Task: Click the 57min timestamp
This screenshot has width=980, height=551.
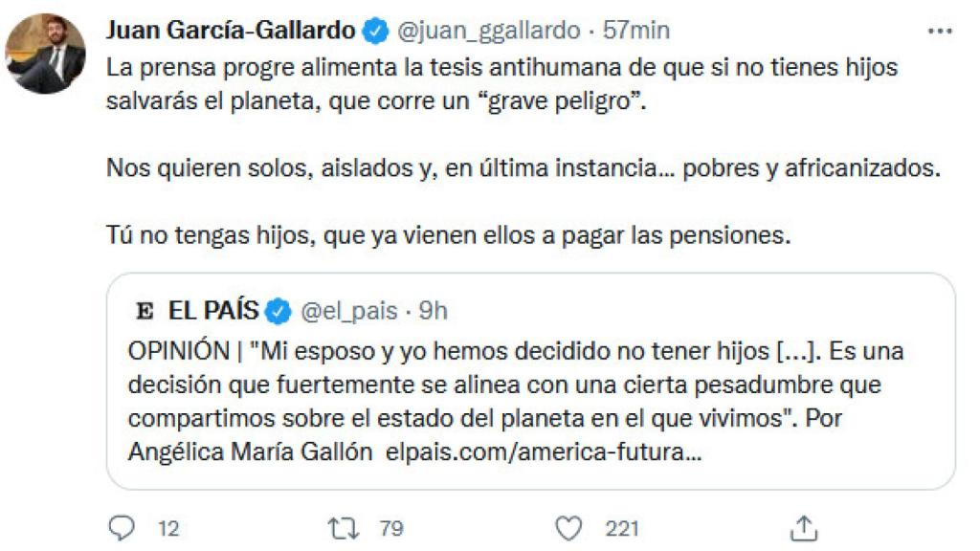Action: (x=638, y=29)
